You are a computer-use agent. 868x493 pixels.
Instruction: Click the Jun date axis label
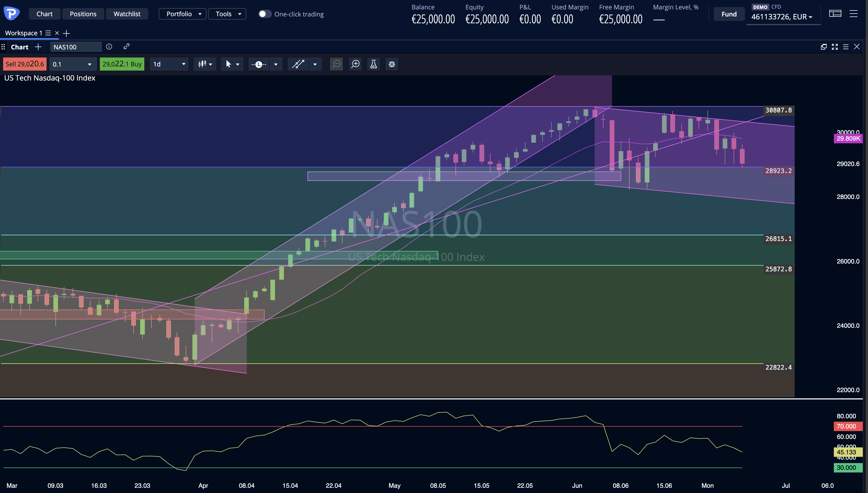[x=577, y=486]
